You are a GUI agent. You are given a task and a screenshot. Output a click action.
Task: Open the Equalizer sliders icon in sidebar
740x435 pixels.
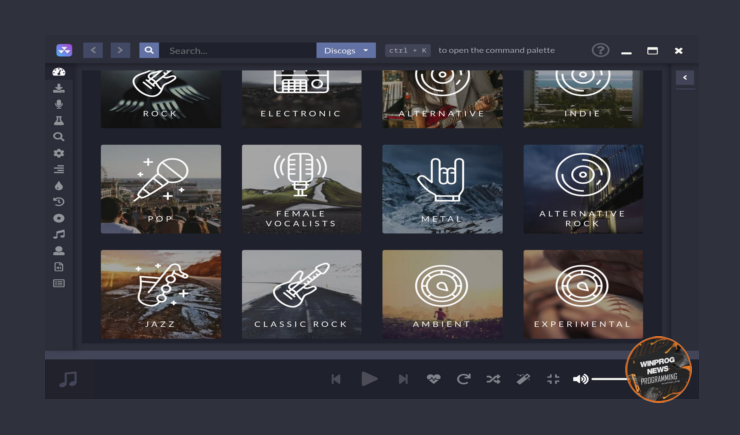pyautogui.click(x=58, y=169)
